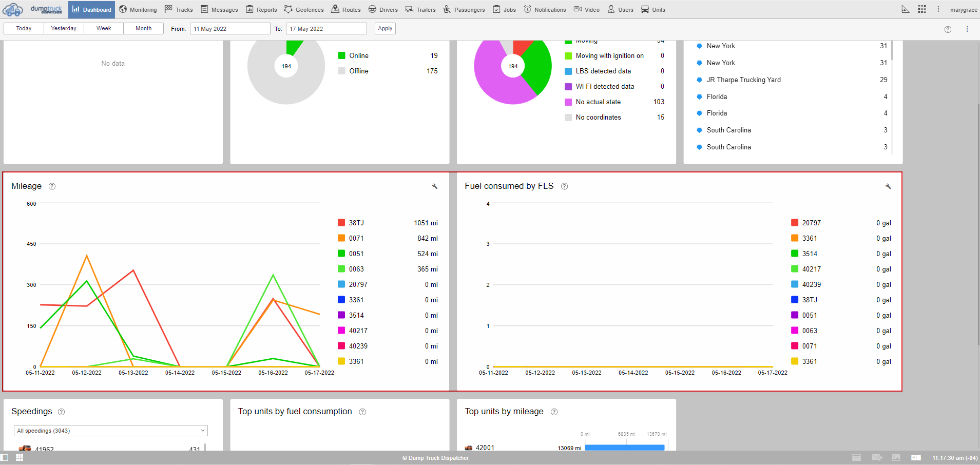Expand the All speedings dropdown
This screenshot has width=980, height=465.
[110, 431]
